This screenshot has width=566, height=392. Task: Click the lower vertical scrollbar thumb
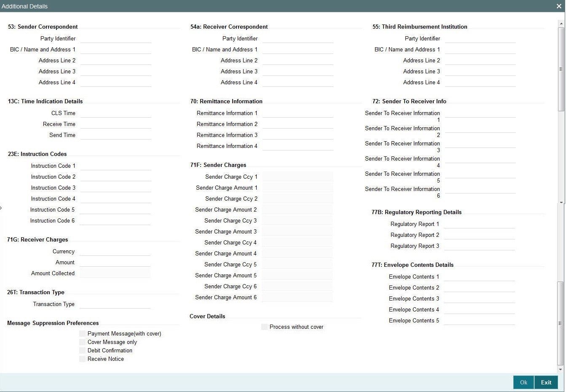561,323
